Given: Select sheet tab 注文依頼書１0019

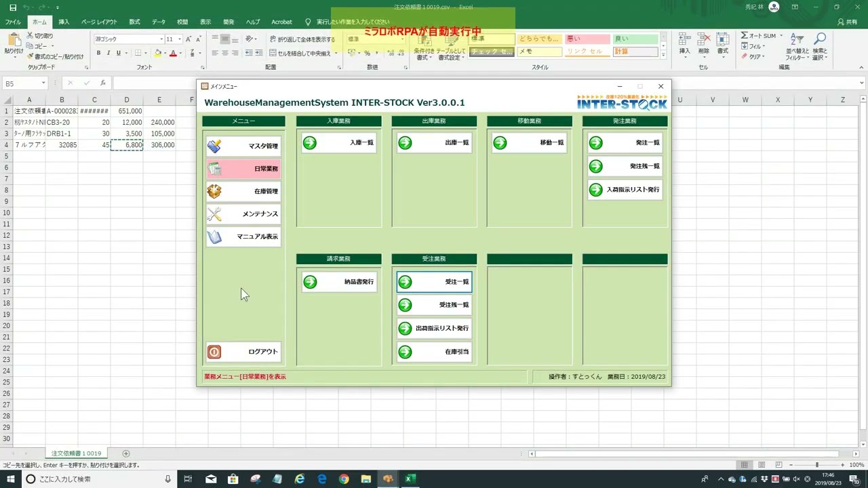Looking at the screenshot, I should click(77, 453).
